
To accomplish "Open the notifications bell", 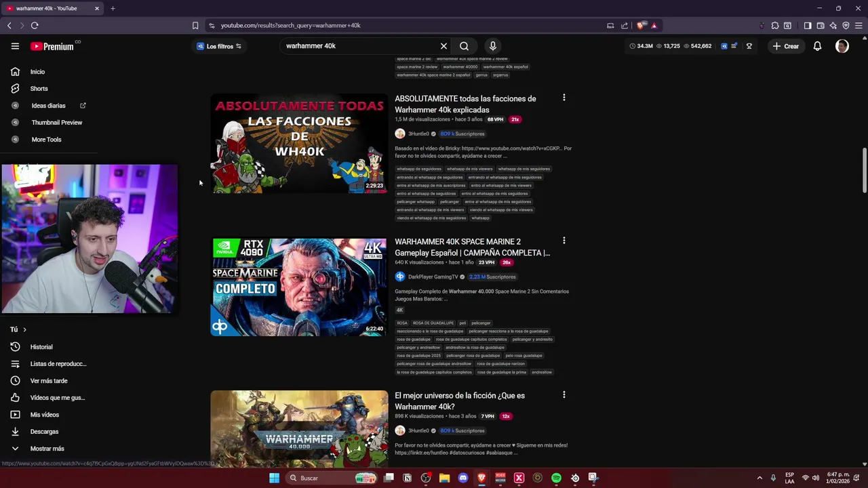I will (817, 46).
